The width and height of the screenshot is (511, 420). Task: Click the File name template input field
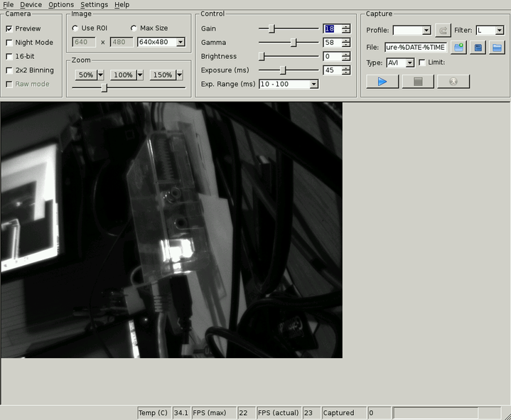tap(416, 48)
